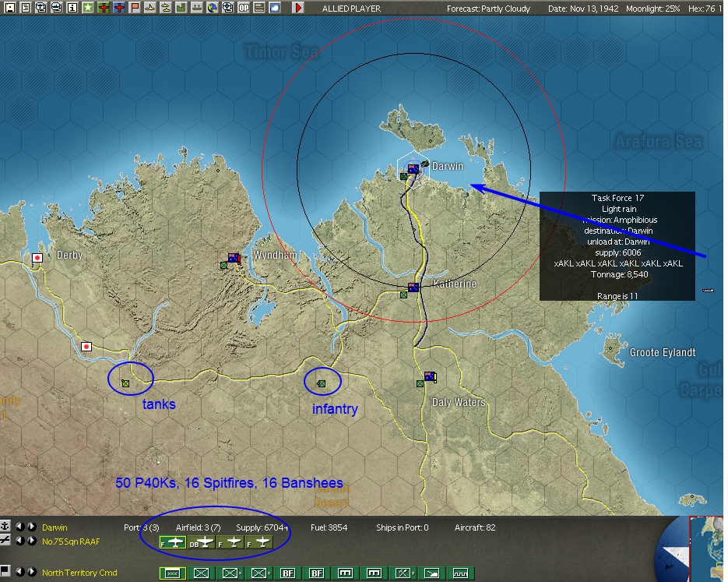Click red plane icon with green background
The width and height of the screenshot is (728, 582).
coord(104,8)
